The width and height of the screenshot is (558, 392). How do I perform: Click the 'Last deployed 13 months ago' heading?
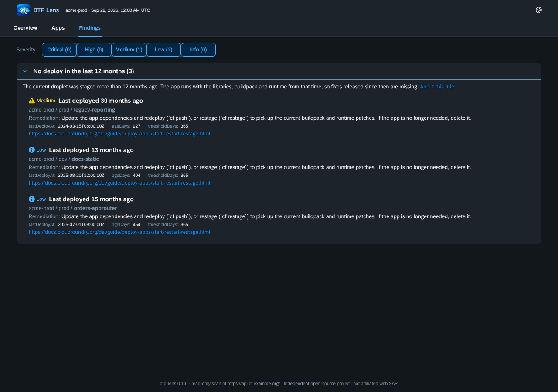91,150
